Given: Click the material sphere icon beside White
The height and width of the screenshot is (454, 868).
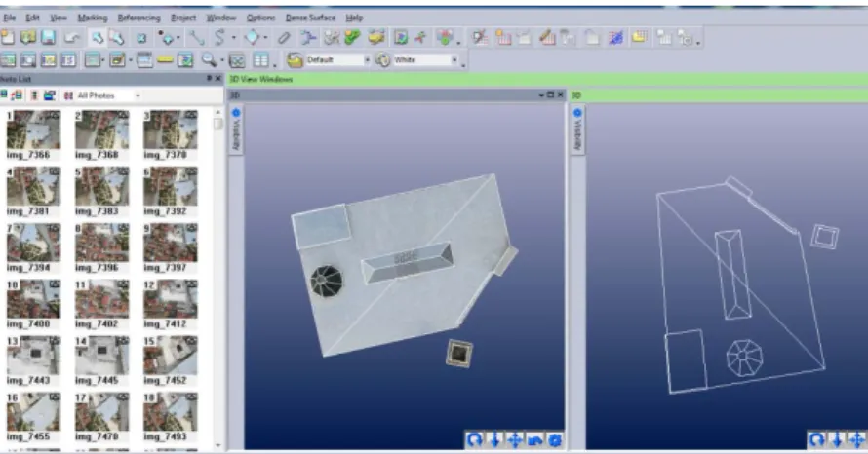Looking at the screenshot, I should [x=382, y=59].
